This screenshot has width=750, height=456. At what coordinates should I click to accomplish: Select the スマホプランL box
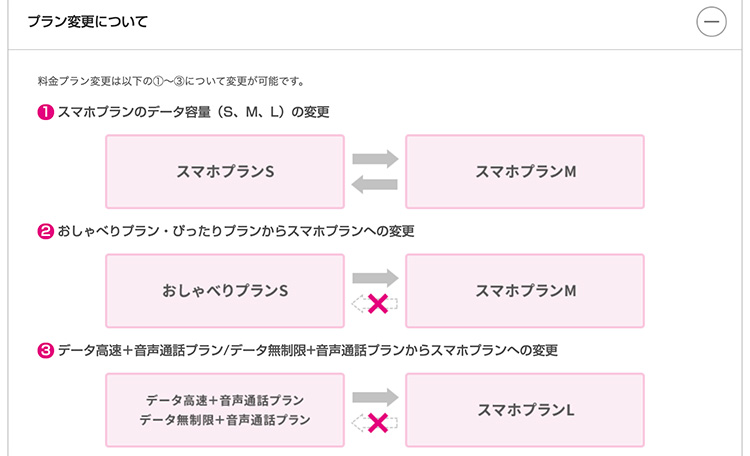click(x=525, y=410)
